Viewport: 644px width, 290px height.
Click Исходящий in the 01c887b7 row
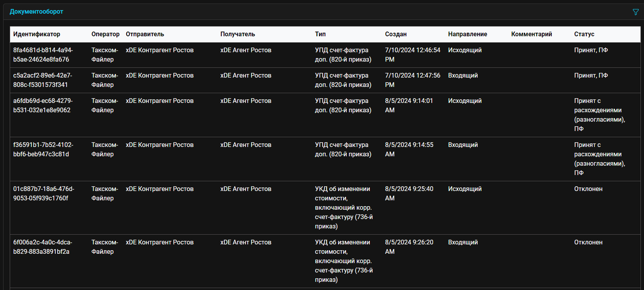465,189
